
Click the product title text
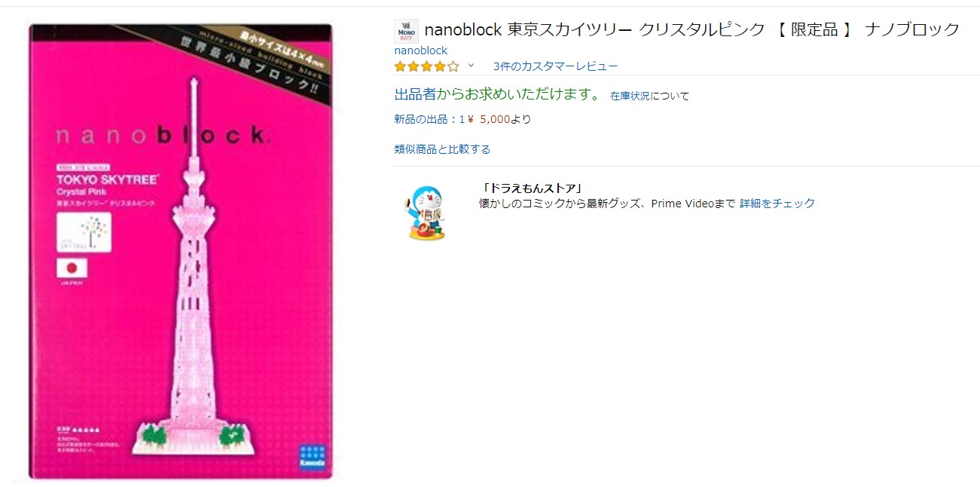[x=692, y=29]
